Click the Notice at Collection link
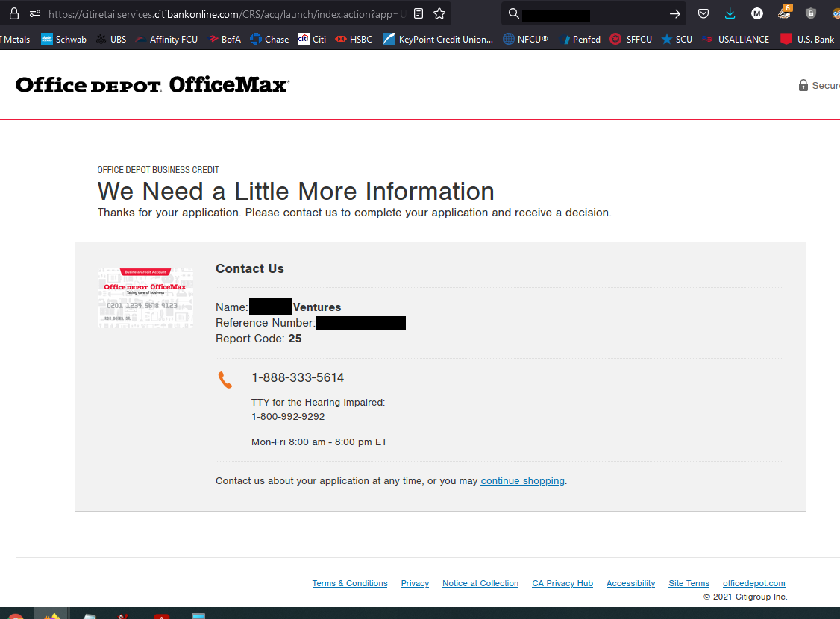The image size is (840, 619). pyautogui.click(x=480, y=583)
